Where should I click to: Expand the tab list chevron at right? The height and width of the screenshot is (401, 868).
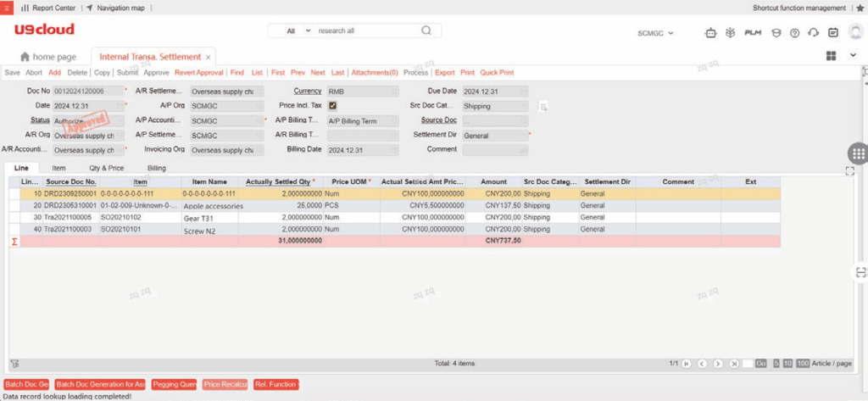pos(853,56)
